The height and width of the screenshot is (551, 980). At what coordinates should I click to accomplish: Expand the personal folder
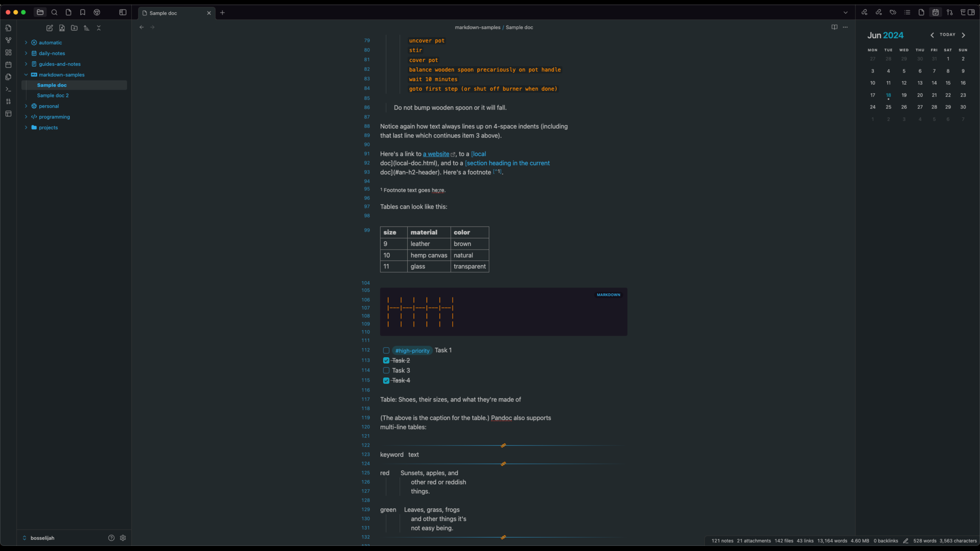click(26, 106)
